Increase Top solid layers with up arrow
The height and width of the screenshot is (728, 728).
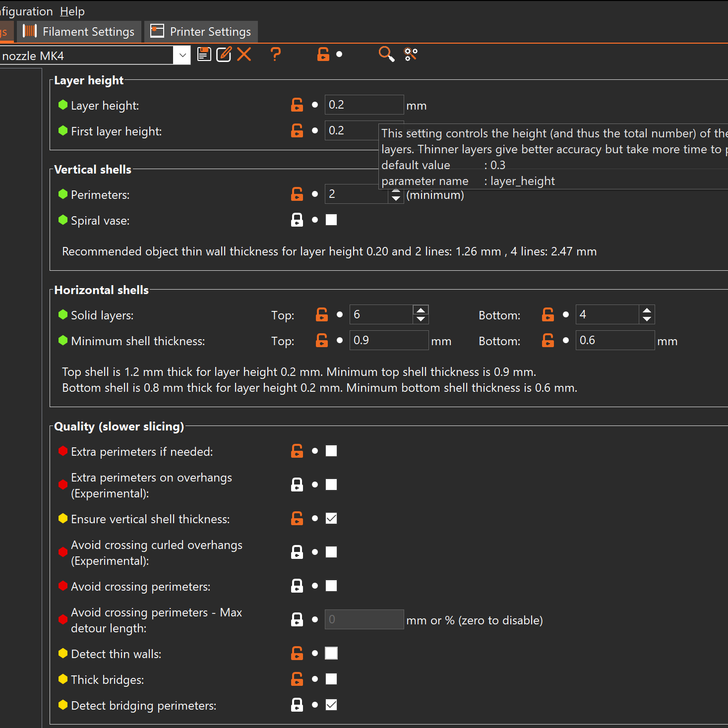coord(421,310)
